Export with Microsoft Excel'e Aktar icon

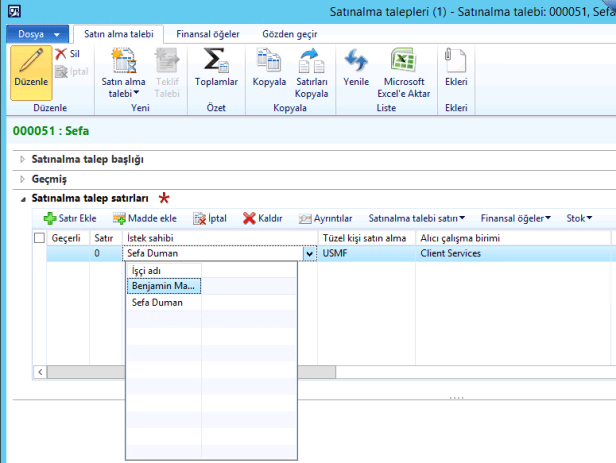pyautogui.click(x=404, y=60)
